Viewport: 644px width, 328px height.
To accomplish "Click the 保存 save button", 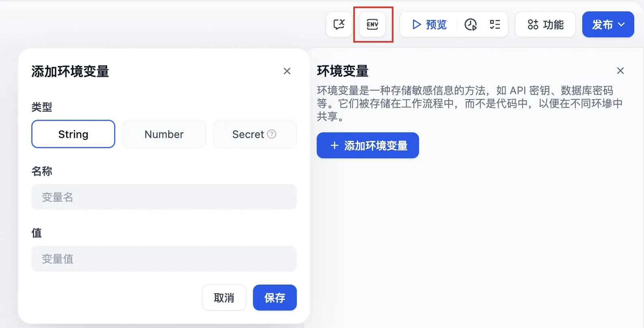I will (x=274, y=298).
